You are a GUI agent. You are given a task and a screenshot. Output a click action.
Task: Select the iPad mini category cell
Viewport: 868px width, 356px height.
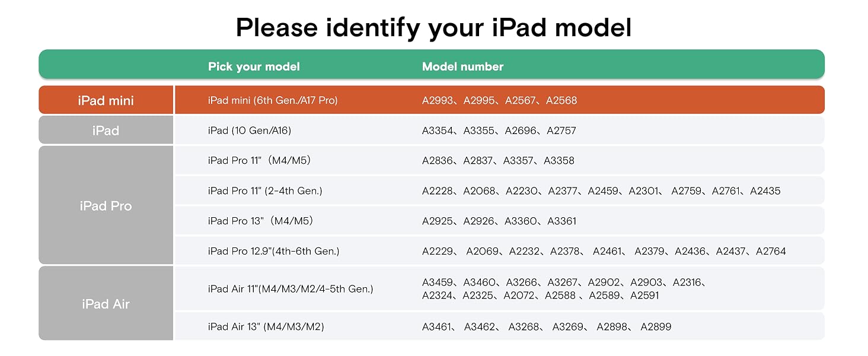[x=106, y=100]
